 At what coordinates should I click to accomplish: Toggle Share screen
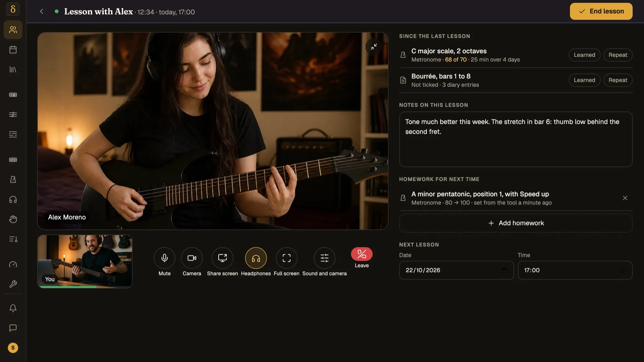coord(223,258)
